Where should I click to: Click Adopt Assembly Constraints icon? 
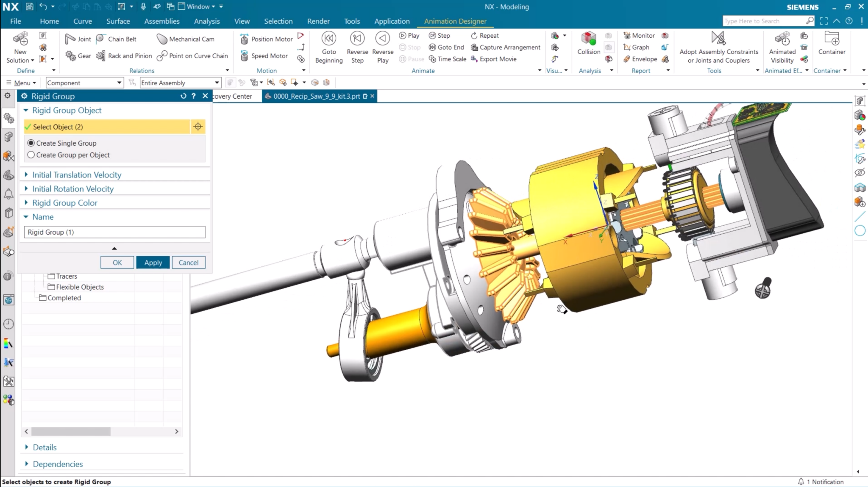pyautogui.click(x=718, y=38)
